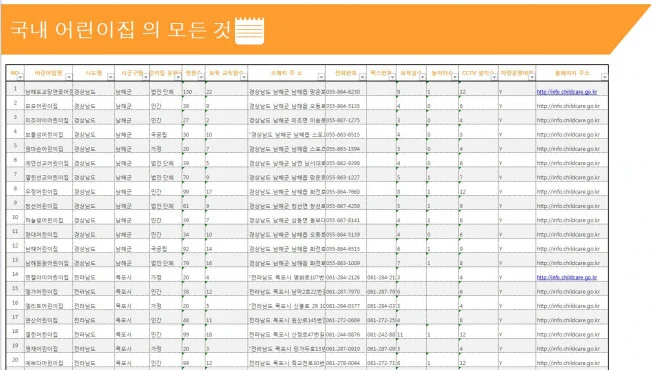
Task: Open the 팩스번호 column filter dropdown
Action: click(x=392, y=77)
